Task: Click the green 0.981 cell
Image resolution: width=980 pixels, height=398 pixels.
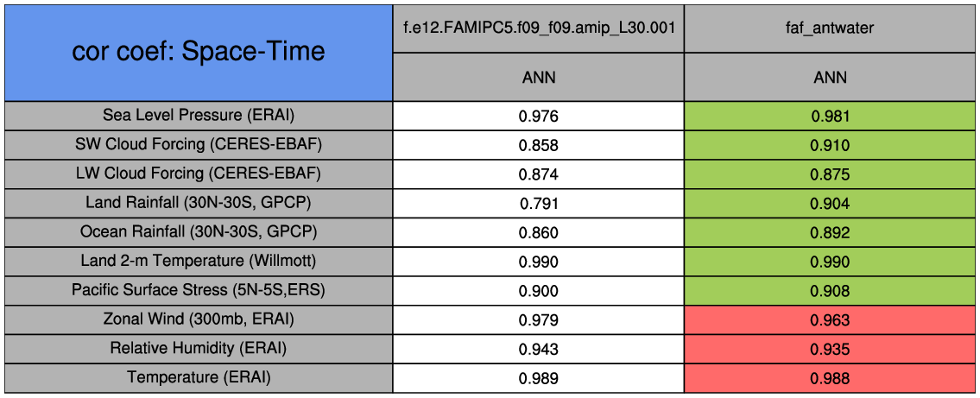Action: click(831, 116)
